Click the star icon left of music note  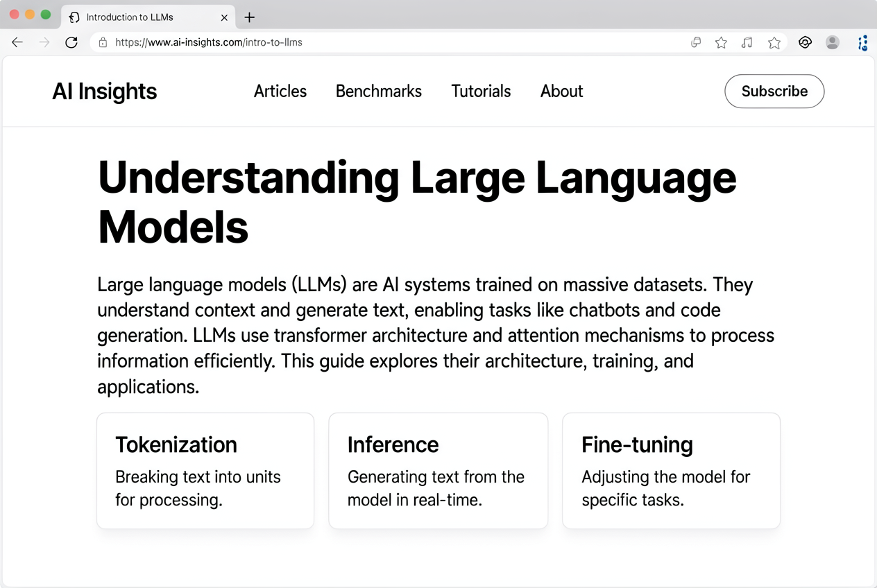click(x=721, y=42)
